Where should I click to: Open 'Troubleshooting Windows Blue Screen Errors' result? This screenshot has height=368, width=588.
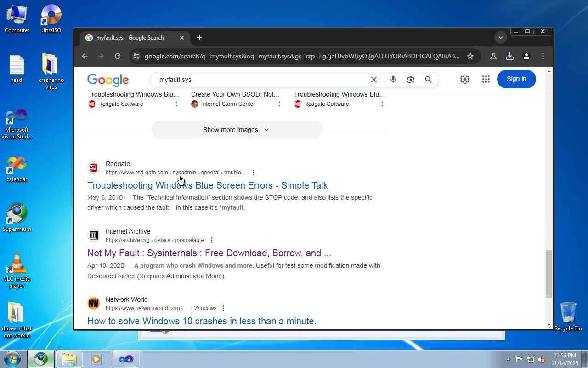click(207, 185)
